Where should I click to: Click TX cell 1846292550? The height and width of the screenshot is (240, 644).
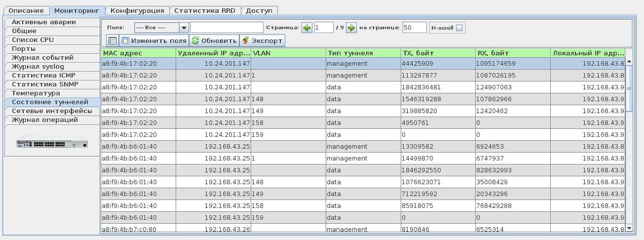pos(438,170)
